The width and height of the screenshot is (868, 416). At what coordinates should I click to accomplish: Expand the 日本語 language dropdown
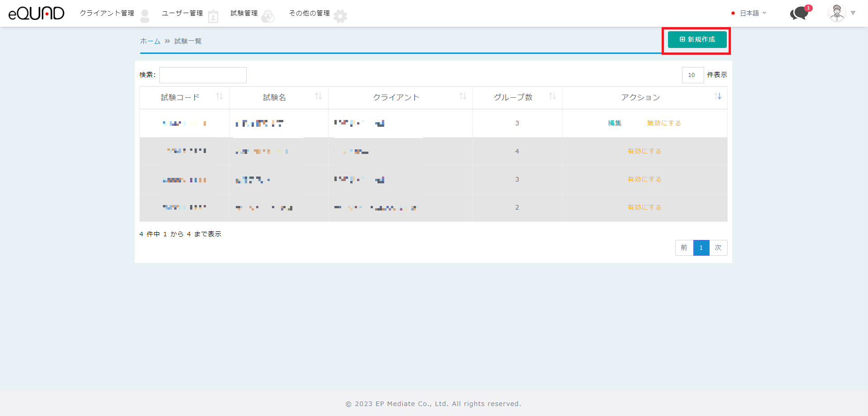749,13
